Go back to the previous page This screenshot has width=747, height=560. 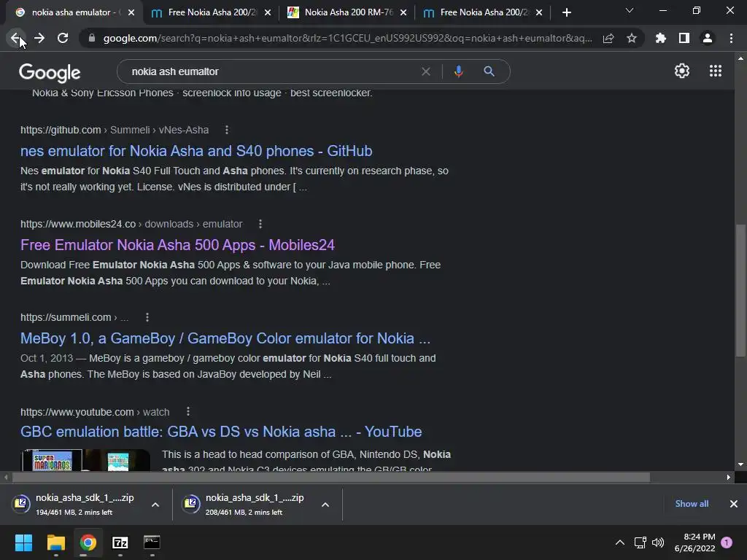point(16,38)
